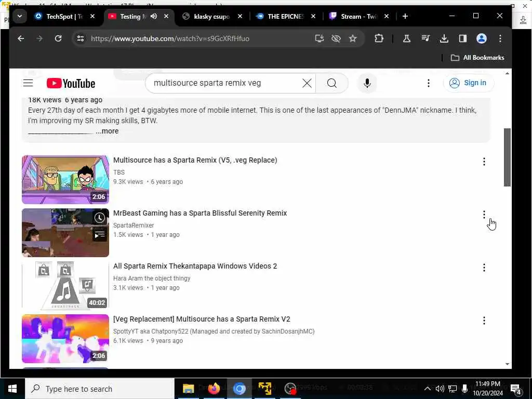
Task: Open the OBS taskbar icon
Action: [290, 389]
